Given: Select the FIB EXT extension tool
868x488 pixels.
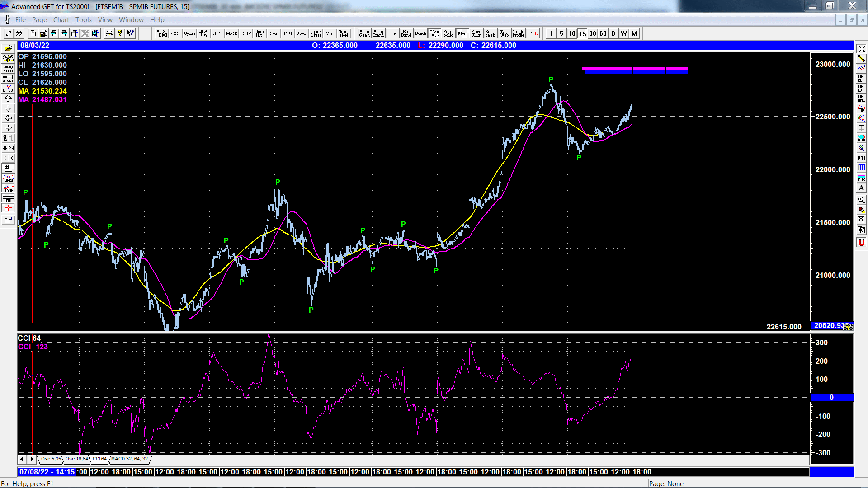Looking at the screenshot, I should pyautogui.click(x=861, y=89).
